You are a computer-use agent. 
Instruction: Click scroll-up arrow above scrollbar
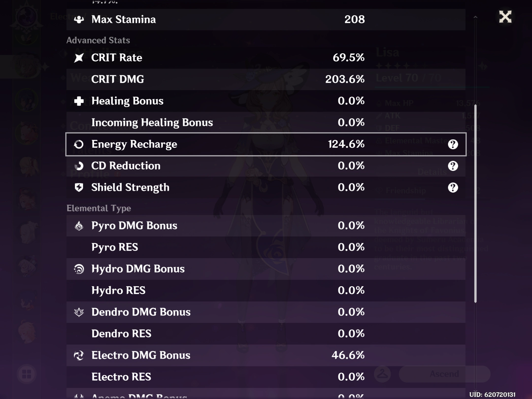pyautogui.click(x=475, y=17)
